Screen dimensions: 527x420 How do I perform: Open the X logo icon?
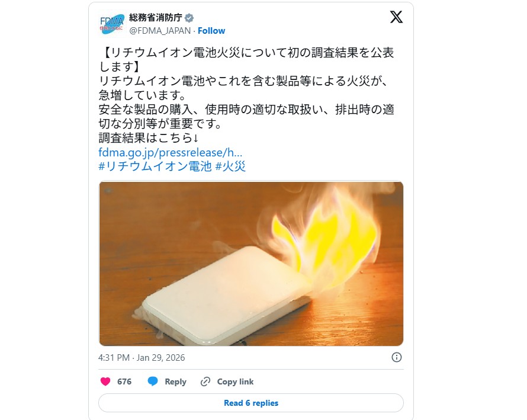[x=396, y=17]
